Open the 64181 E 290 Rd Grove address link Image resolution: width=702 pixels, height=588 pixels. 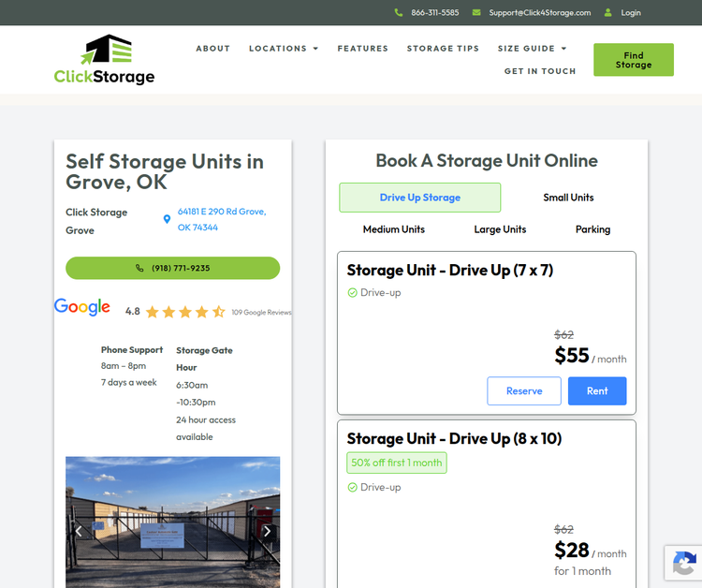click(x=222, y=219)
